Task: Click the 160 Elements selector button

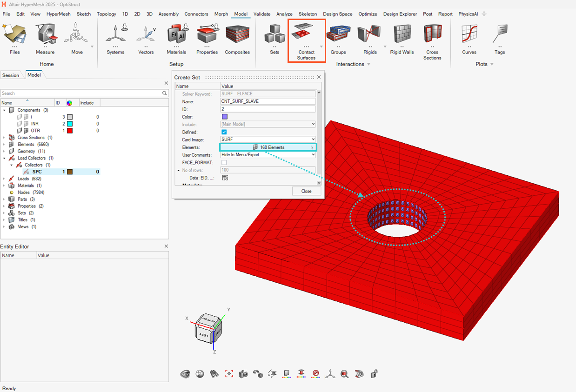Action: pos(268,147)
